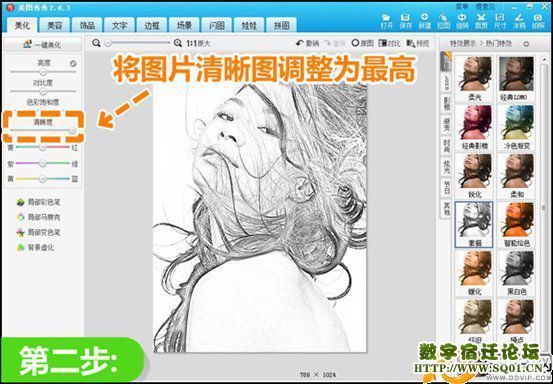Switch to the 文字 tab
Screen dimensions: 553x384
click(119, 25)
